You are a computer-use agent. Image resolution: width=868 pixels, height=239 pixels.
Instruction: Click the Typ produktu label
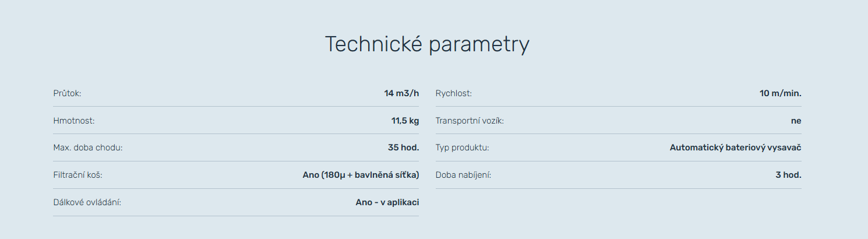[x=463, y=147]
